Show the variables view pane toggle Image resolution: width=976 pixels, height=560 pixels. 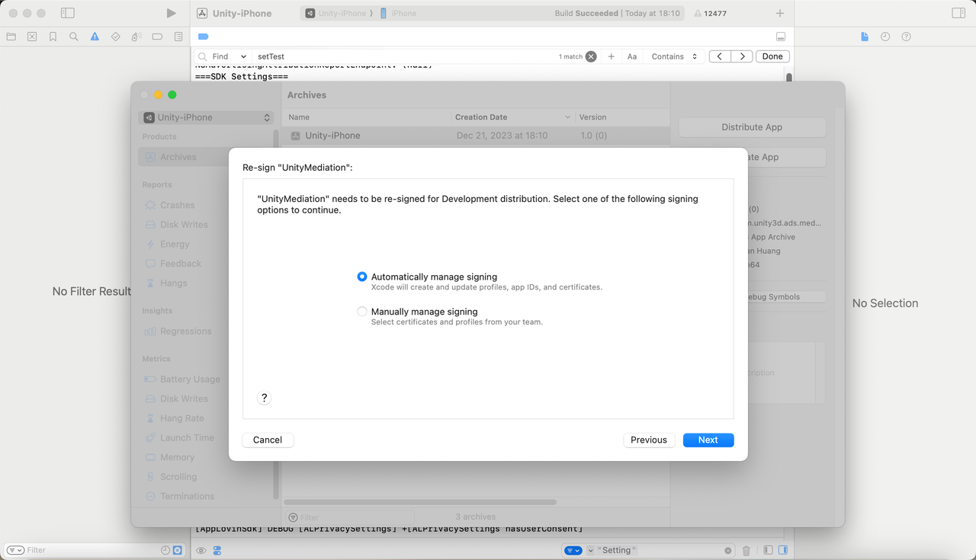pyautogui.click(x=768, y=550)
